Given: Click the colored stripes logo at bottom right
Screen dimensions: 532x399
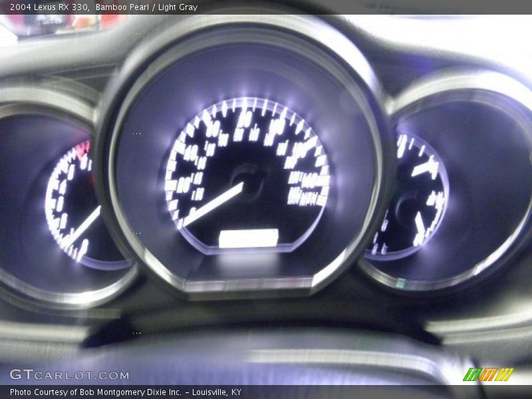Looking at the screenshot, I should point(487,374).
